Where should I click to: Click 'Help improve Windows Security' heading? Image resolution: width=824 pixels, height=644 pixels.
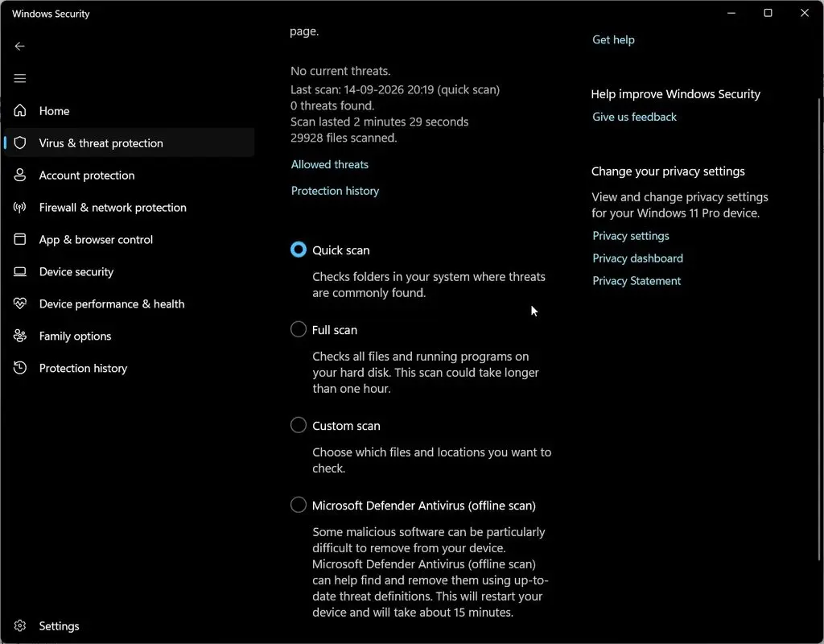[x=675, y=94]
